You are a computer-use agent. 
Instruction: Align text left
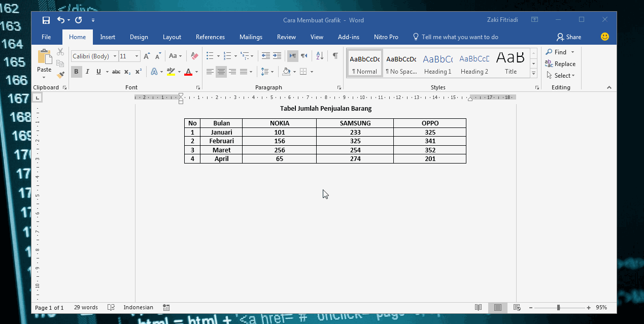(x=210, y=72)
